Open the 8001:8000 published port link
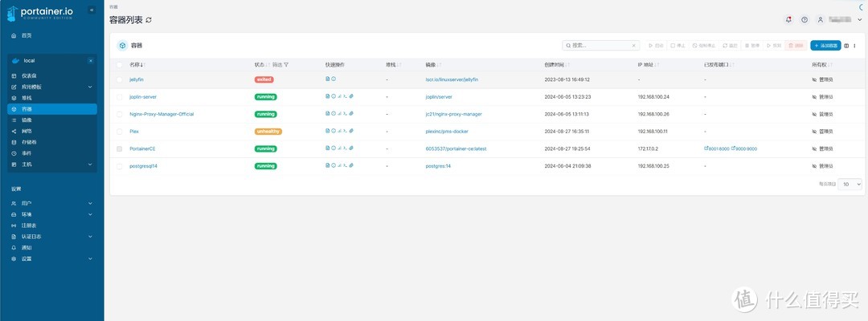The image size is (868, 321). coord(716,148)
